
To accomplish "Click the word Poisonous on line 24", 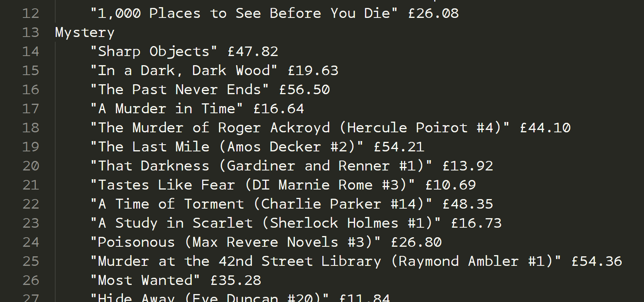I will (137, 242).
